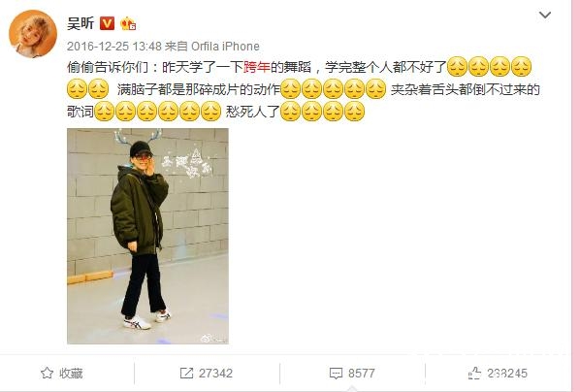Open the post options chevron menu
Screen dimensions: 580x392
545,16
